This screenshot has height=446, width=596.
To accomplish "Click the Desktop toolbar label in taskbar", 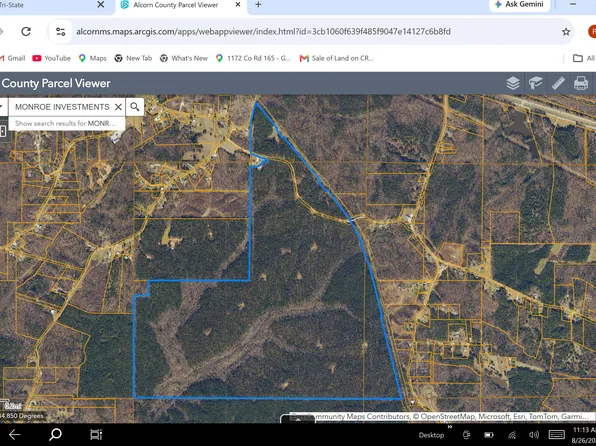I will click(x=431, y=435).
